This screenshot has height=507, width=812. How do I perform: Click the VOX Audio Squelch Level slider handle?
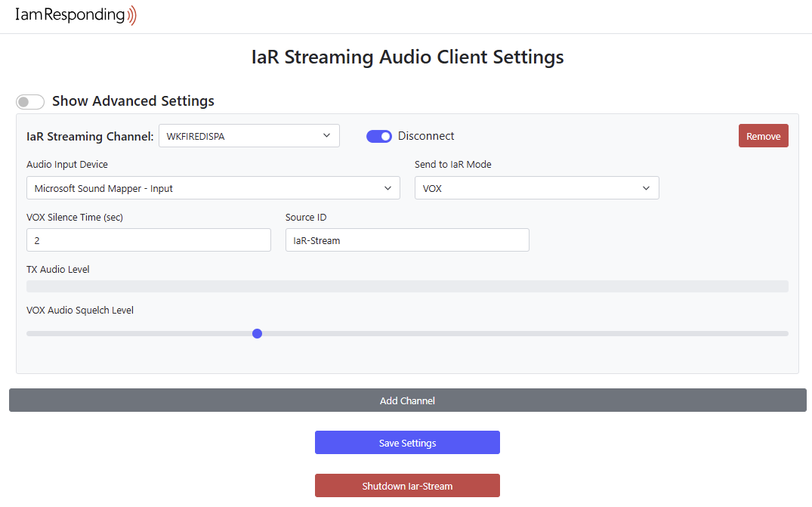click(x=257, y=333)
